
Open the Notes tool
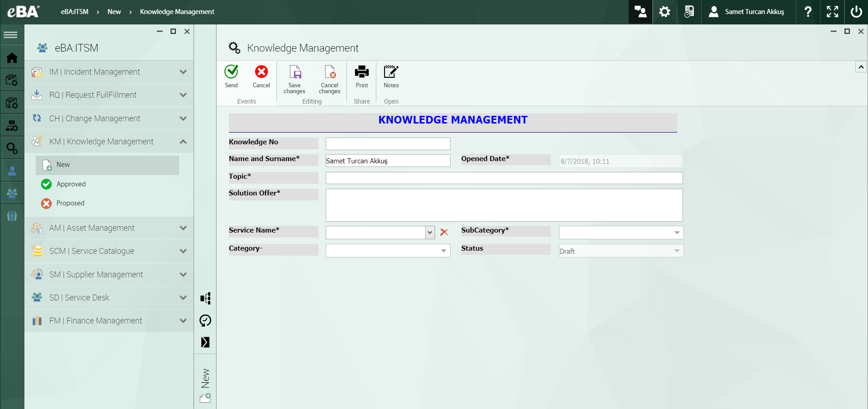(x=391, y=76)
